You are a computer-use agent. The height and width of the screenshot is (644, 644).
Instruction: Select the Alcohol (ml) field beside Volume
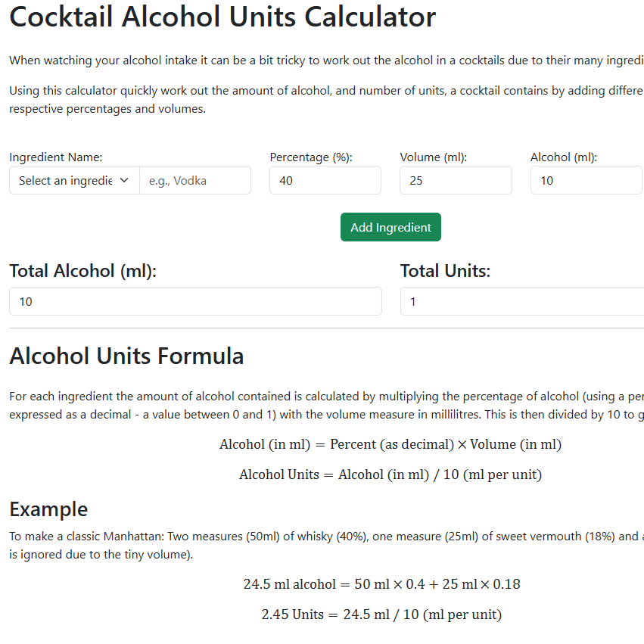coord(586,180)
